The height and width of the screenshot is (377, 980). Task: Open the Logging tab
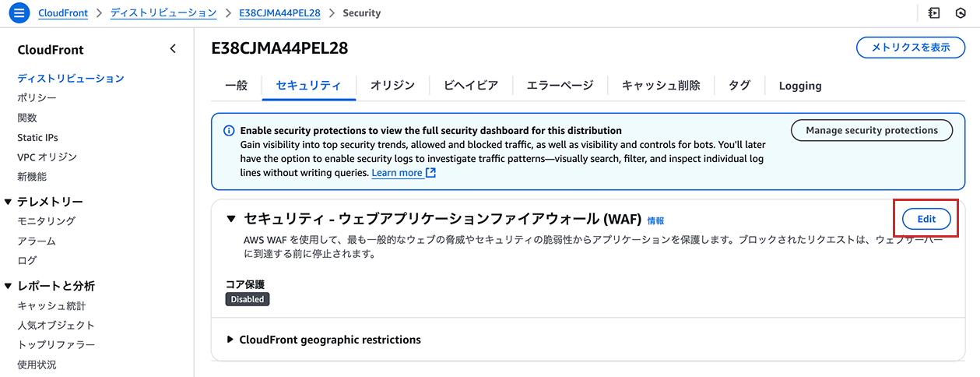click(800, 86)
